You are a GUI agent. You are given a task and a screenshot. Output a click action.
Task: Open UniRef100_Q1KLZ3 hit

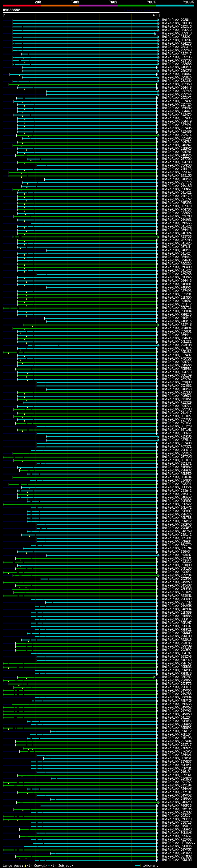[176, 169]
